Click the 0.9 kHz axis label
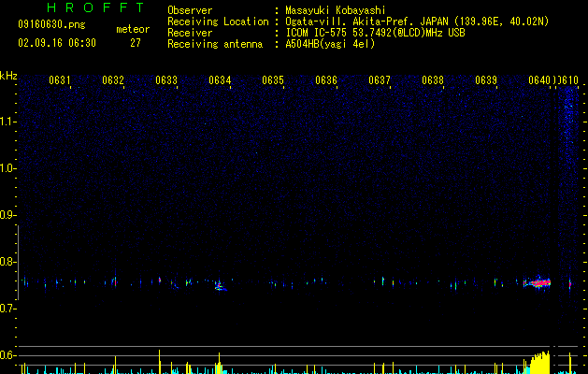588x374 pixels. click(x=7, y=215)
